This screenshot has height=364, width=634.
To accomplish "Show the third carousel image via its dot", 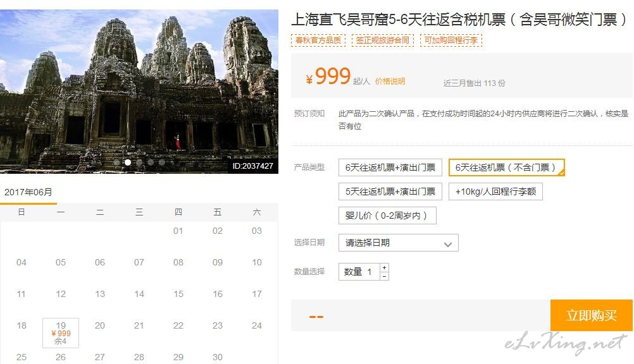I will tap(139, 162).
